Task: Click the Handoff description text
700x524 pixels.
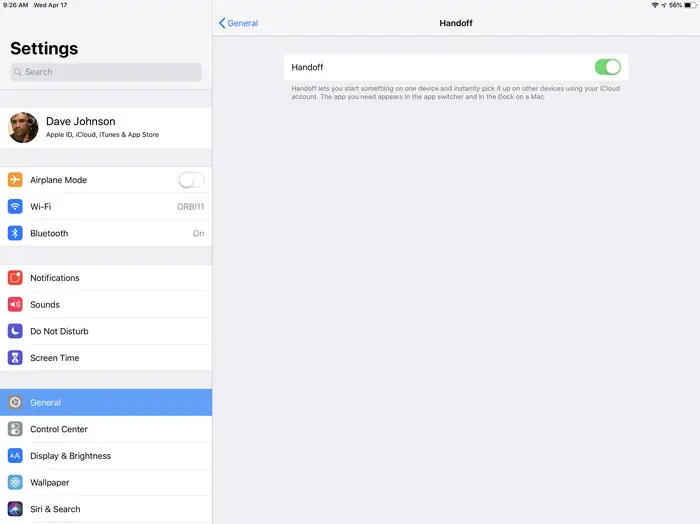Action: point(455,92)
